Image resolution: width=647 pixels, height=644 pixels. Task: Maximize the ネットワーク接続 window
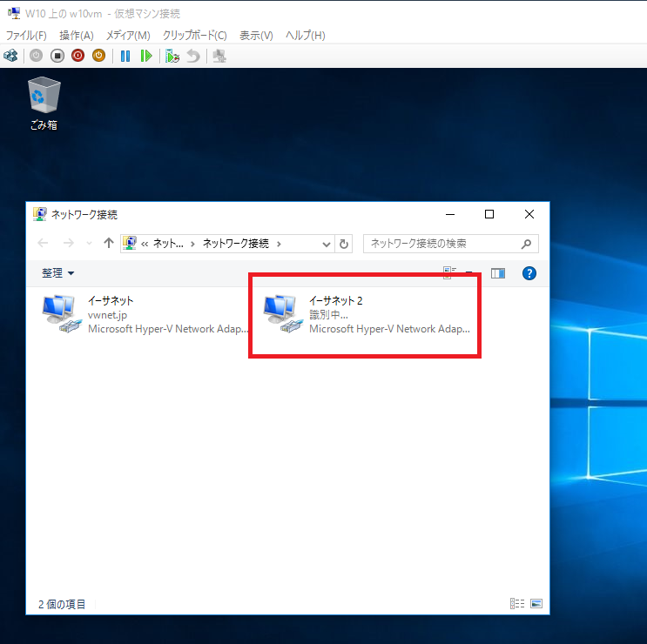[489, 214]
